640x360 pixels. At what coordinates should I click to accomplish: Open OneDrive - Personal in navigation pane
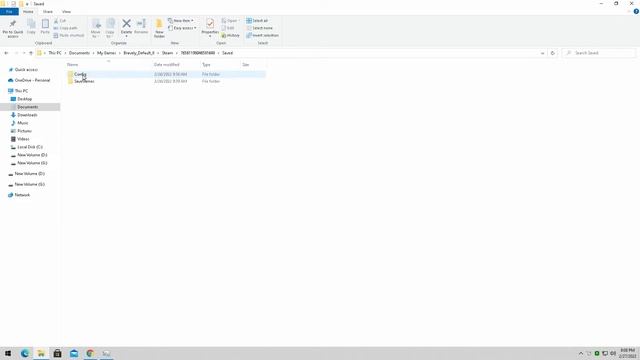(x=32, y=80)
